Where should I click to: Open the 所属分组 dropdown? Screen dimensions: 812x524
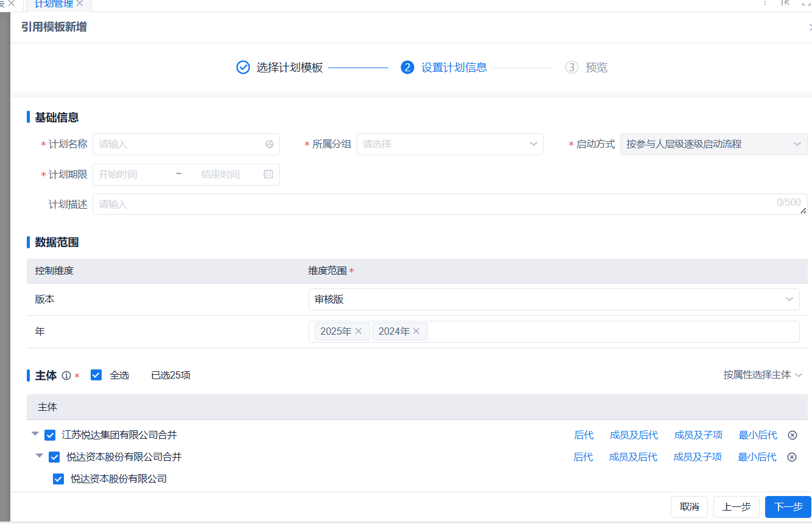[449, 144]
